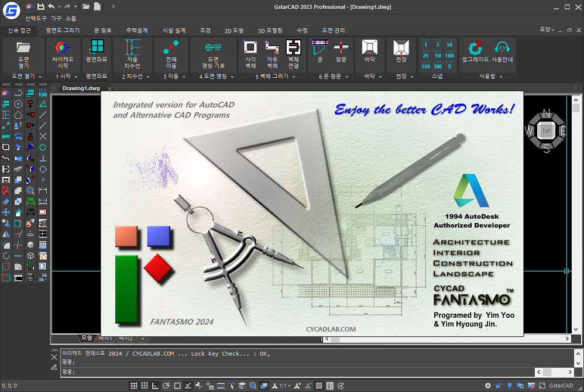Screen dimensions: 584x392
Task: Toggle object snap tracking angle icon
Action: tap(188, 386)
